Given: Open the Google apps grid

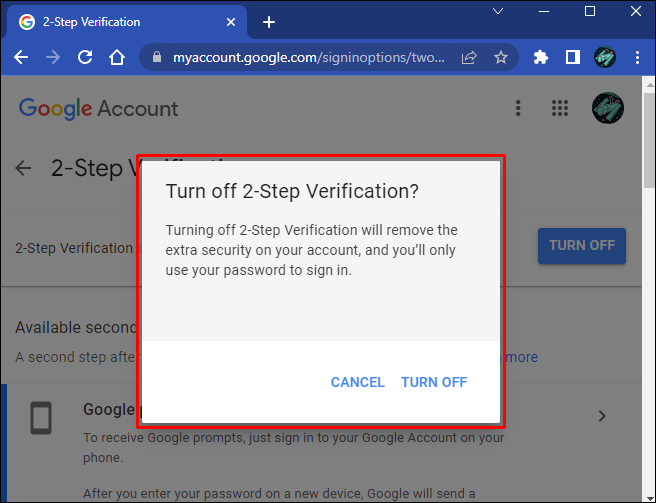Looking at the screenshot, I should [x=560, y=108].
